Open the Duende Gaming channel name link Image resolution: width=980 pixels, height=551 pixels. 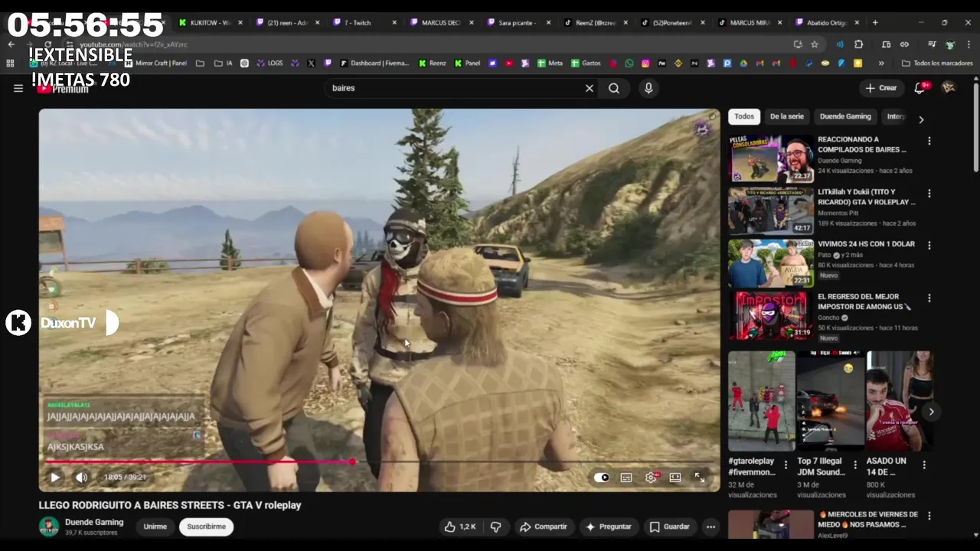pos(94,522)
